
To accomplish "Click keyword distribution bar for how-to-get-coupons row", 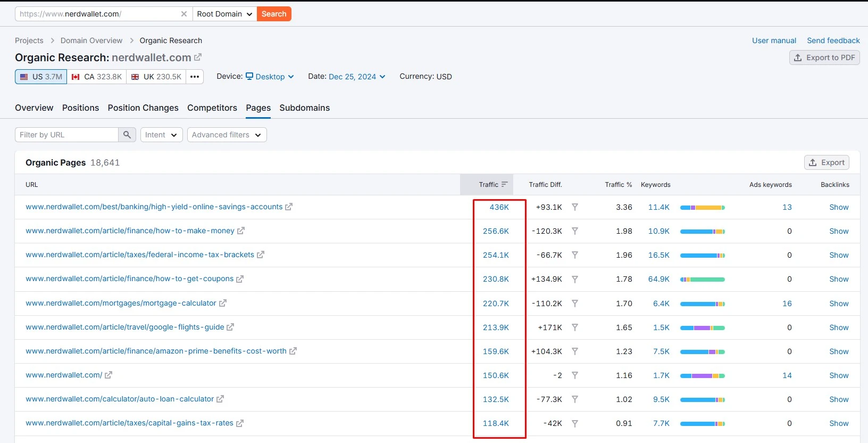I will (702, 279).
